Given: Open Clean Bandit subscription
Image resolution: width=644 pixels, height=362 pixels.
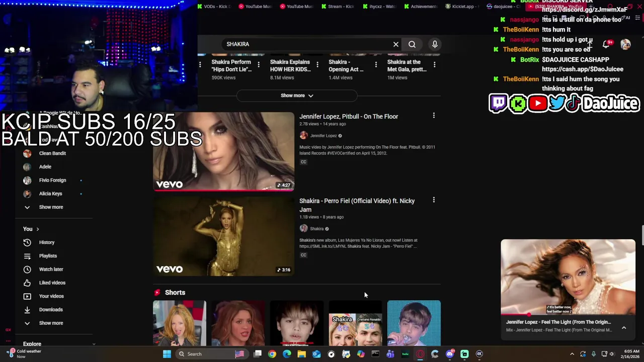Looking at the screenshot, I should coord(52,153).
